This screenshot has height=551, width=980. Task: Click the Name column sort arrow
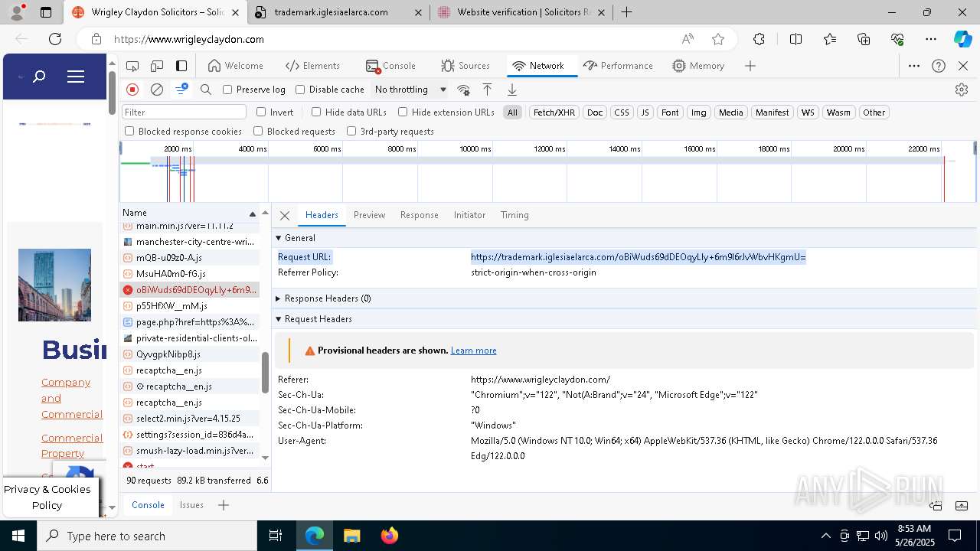pos(253,214)
